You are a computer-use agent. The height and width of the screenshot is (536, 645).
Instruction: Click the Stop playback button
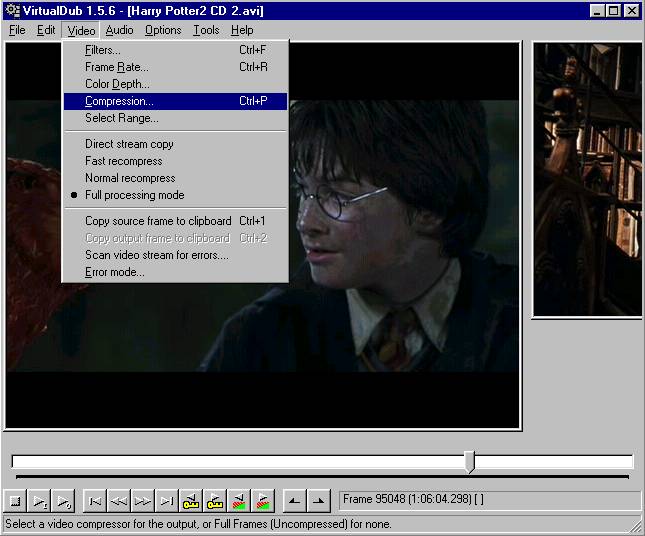click(x=15, y=500)
